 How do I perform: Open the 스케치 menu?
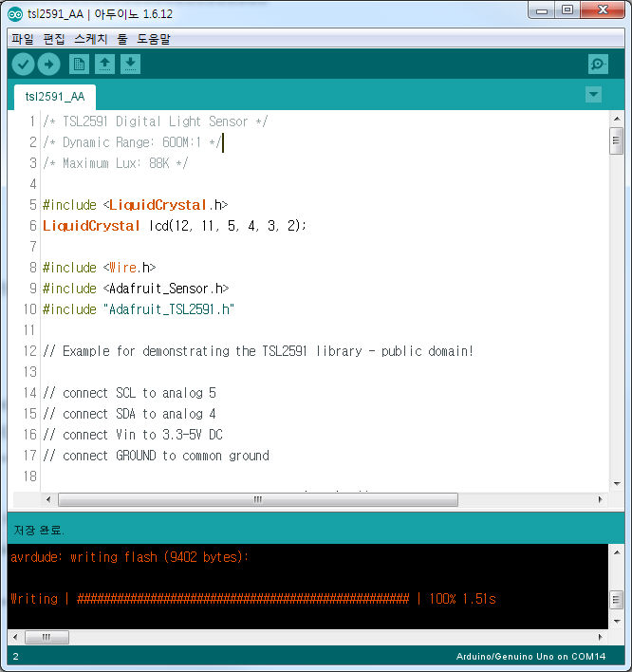coord(91,39)
